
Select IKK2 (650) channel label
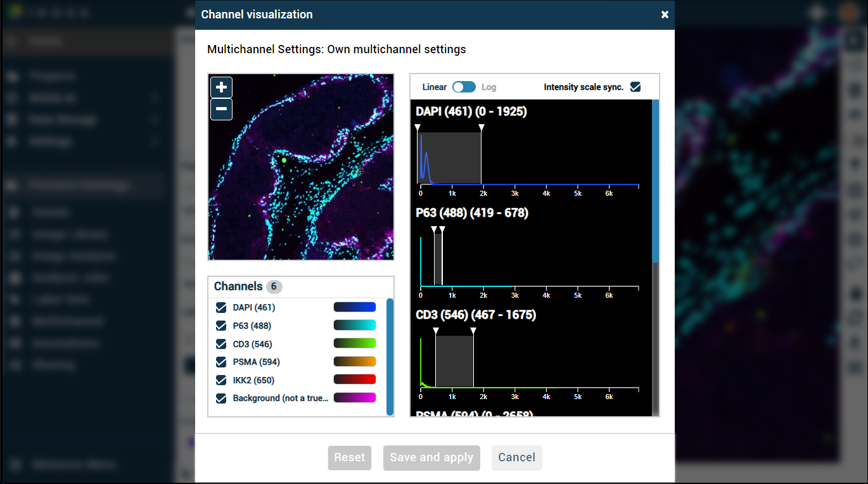(x=254, y=380)
